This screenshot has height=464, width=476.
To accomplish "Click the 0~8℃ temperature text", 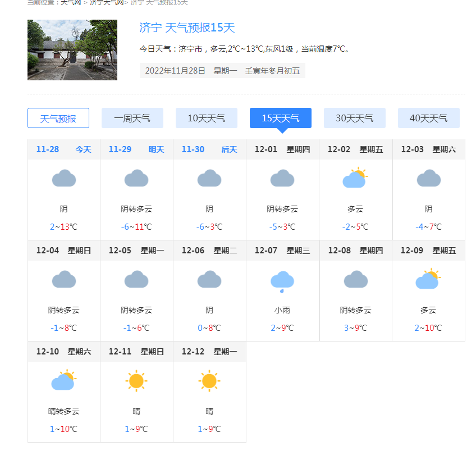I will click(209, 328).
